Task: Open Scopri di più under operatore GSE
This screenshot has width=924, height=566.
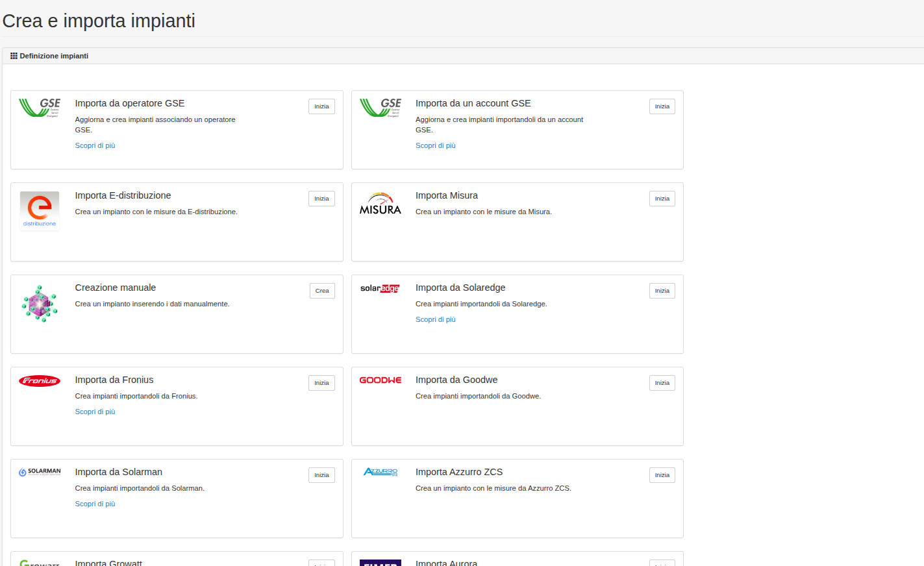Action: click(x=95, y=145)
